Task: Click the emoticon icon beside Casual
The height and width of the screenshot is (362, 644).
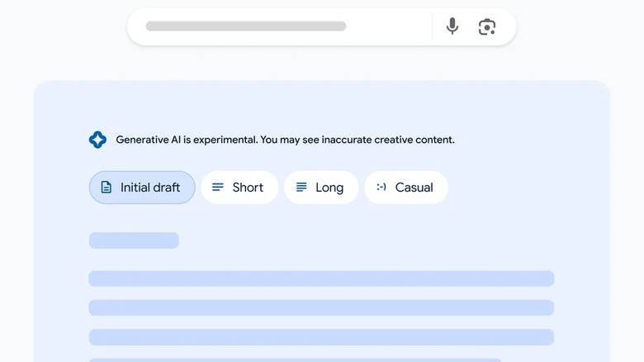Action: 381,188
